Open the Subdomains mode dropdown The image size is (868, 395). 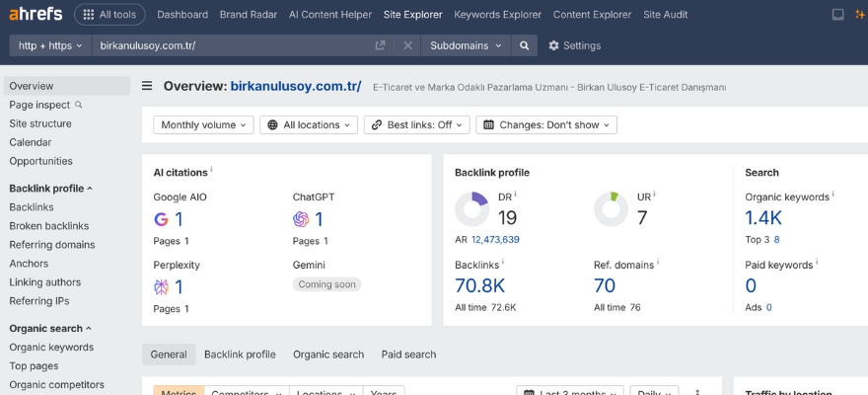[466, 45]
